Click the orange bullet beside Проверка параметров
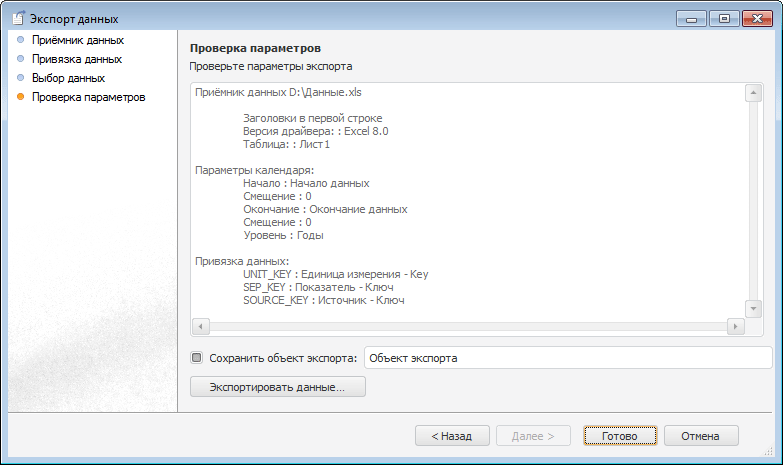The height and width of the screenshot is (465, 783). 20,97
